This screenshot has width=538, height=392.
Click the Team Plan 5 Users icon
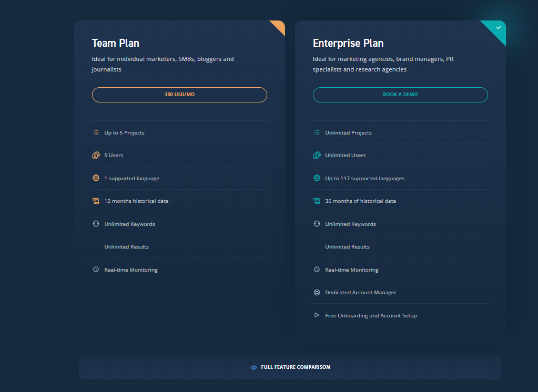point(96,156)
